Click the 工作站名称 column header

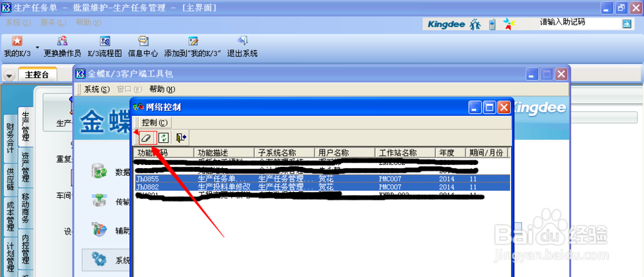pyautogui.click(x=405, y=153)
